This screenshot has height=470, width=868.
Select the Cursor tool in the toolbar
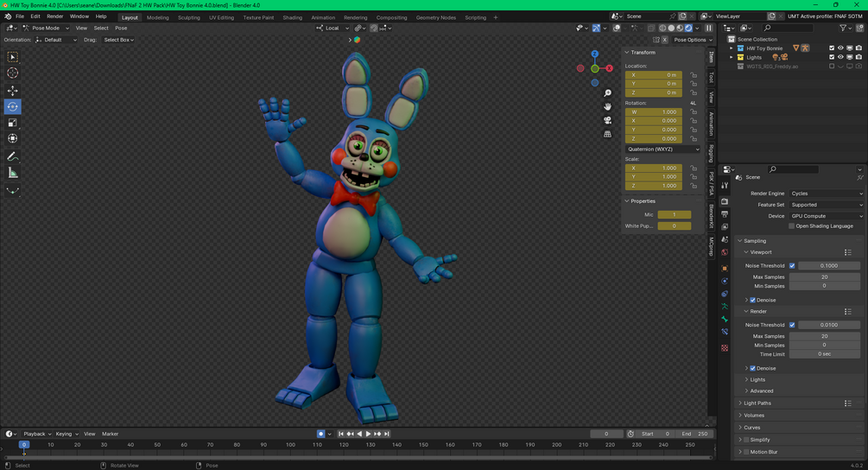click(x=13, y=73)
